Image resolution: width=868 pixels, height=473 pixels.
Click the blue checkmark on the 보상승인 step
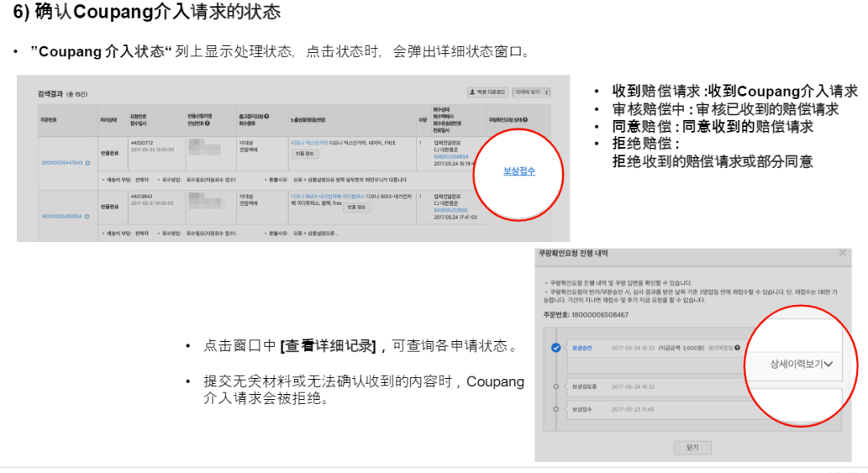tap(555, 348)
